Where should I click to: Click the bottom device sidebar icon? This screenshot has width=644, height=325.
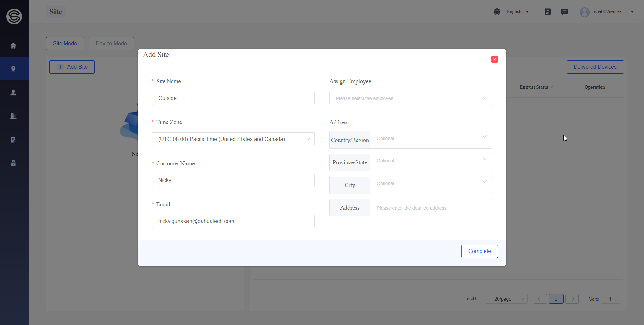(13, 163)
